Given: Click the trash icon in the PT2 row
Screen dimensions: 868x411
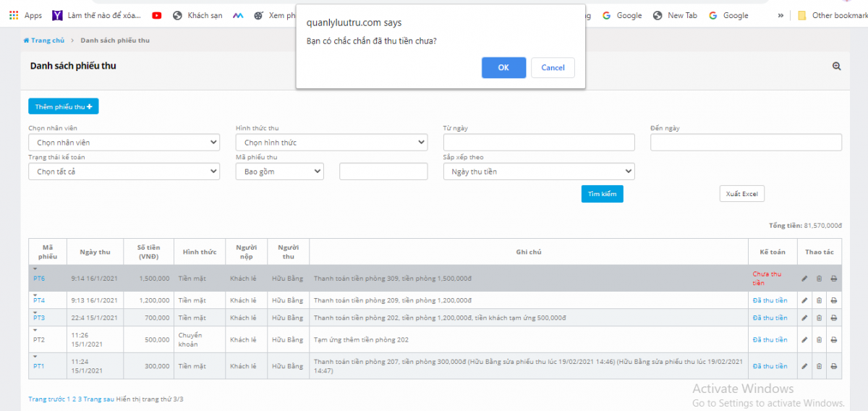Looking at the screenshot, I should (819, 339).
